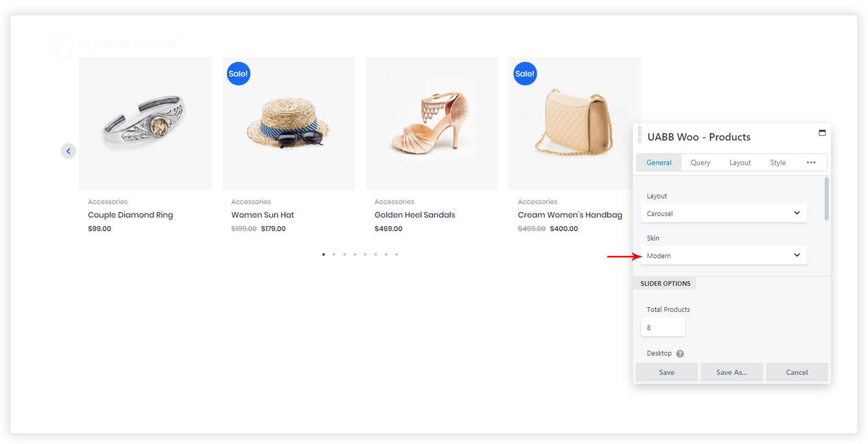Expand the Skin dropdown showing Modern
This screenshot has height=444, width=868.
[723, 255]
